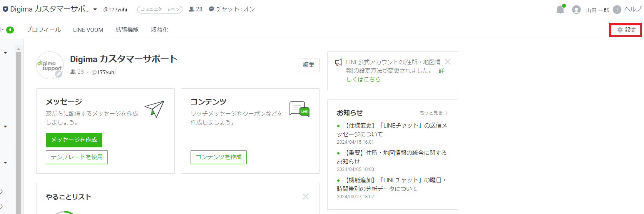The image size is (644, 214).
Task: Open the 【機能追加】 LINEチャット notice
Action: (391, 184)
